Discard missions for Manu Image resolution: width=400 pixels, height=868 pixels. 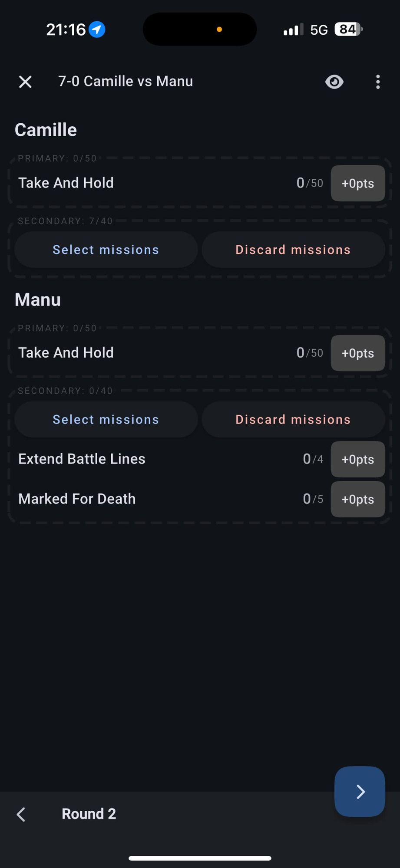point(293,419)
